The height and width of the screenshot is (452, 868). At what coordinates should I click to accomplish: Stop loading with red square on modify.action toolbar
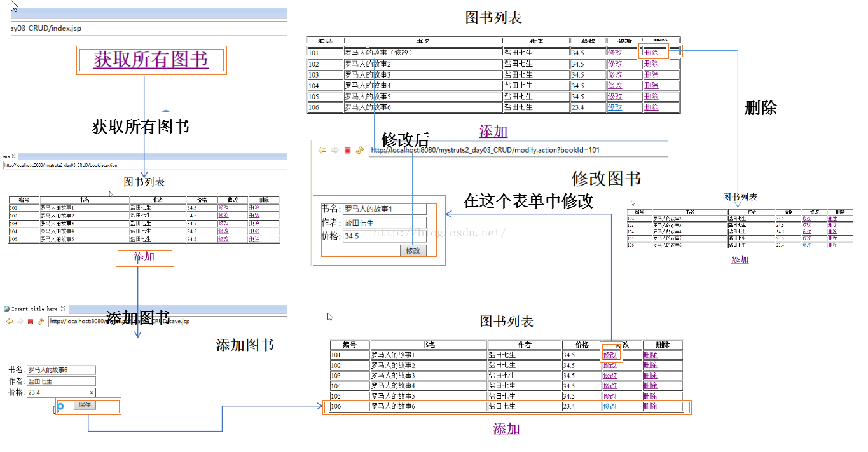[x=347, y=151]
